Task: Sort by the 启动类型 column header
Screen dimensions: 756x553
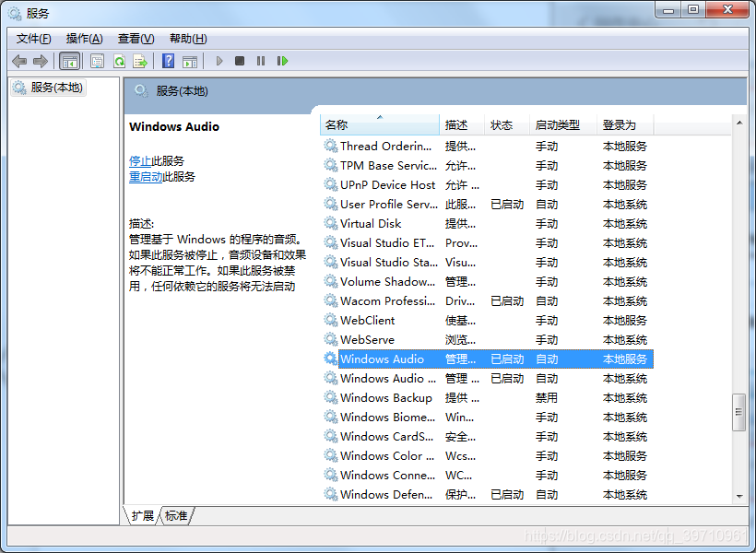Action: coord(563,124)
